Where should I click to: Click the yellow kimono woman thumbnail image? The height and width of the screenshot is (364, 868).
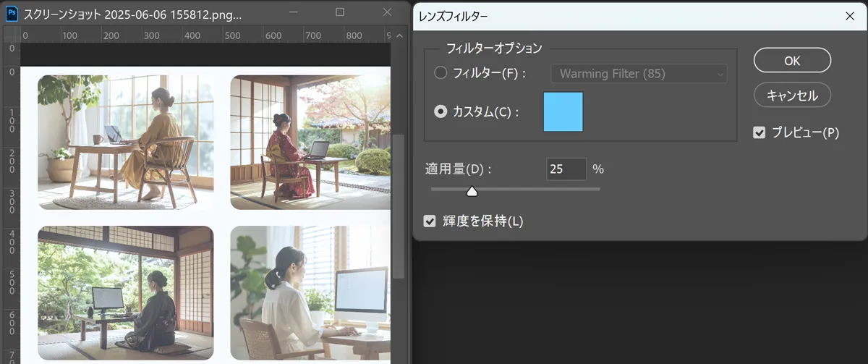(x=126, y=142)
